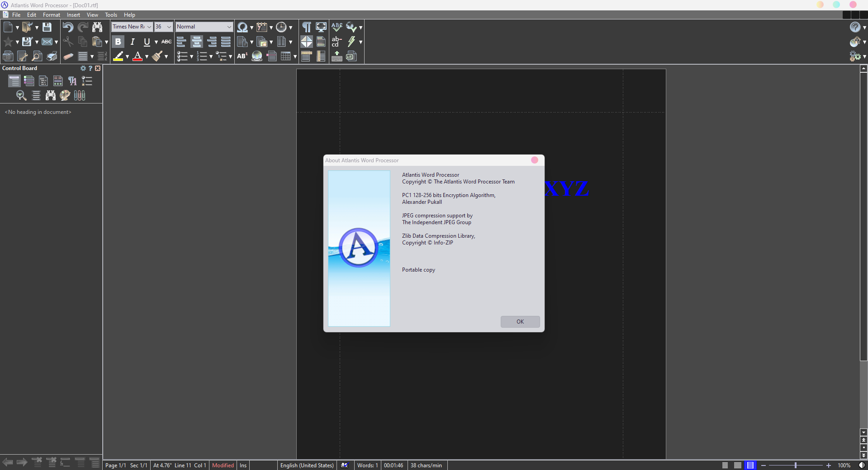Screen dimensions: 868x470
Task: Open the Format menu
Action: 52,15
